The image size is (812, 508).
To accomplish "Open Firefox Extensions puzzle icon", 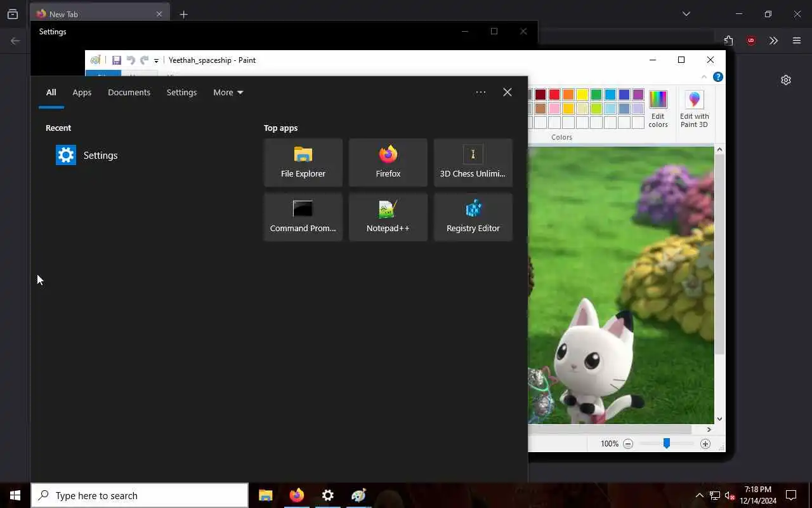I will (x=729, y=41).
